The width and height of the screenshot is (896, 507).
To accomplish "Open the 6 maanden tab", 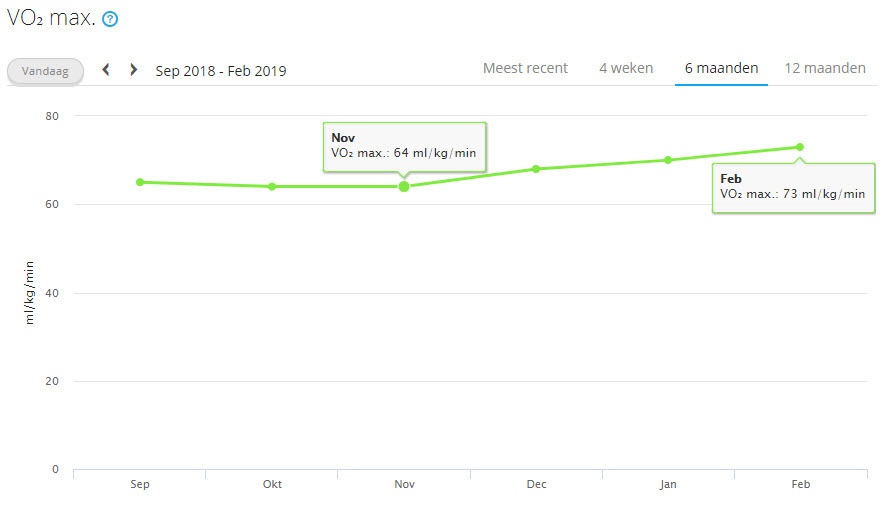I will (721, 68).
